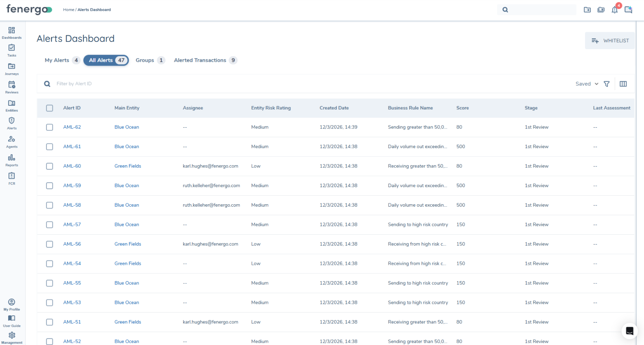Go to Tasks in the sidebar
644x345 pixels.
[11, 50]
